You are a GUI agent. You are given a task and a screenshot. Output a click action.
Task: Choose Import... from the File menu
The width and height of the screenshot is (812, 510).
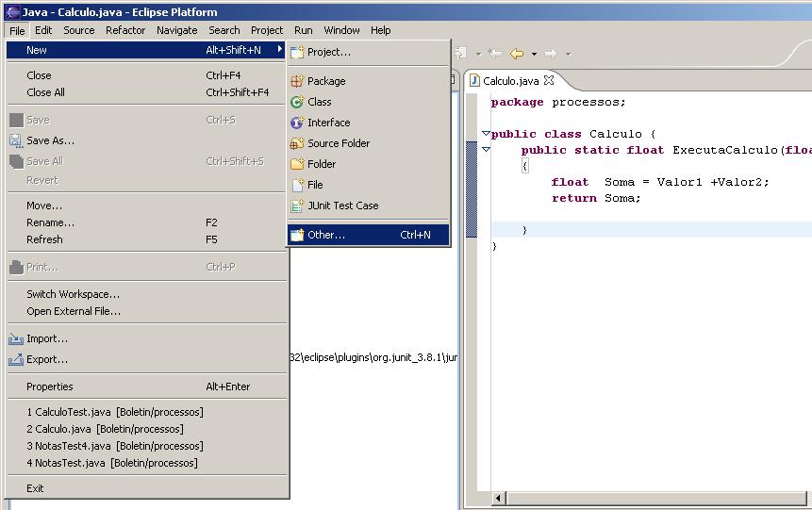tap(147, 339)
